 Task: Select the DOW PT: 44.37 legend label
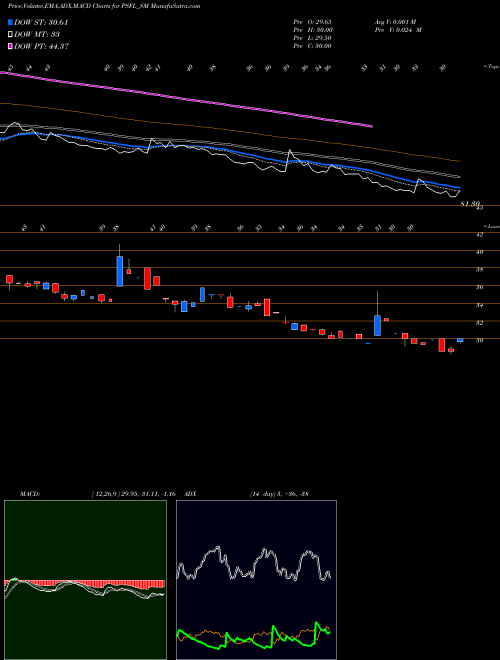pos(41,46)
